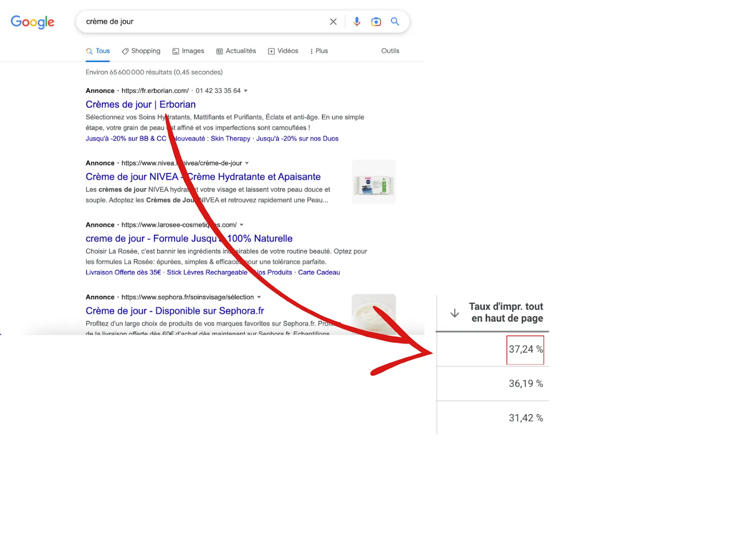
Task: Click 'Stick Lèvres Rechargeable' sitelink
Action: 207,272
